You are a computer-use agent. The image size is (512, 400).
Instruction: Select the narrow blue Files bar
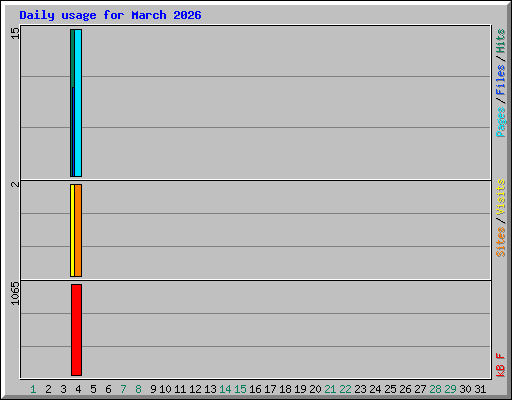point(73,132)
